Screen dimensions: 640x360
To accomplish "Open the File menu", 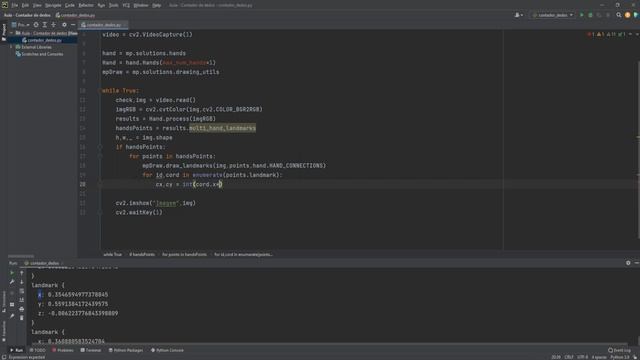I will coord(15,5).
